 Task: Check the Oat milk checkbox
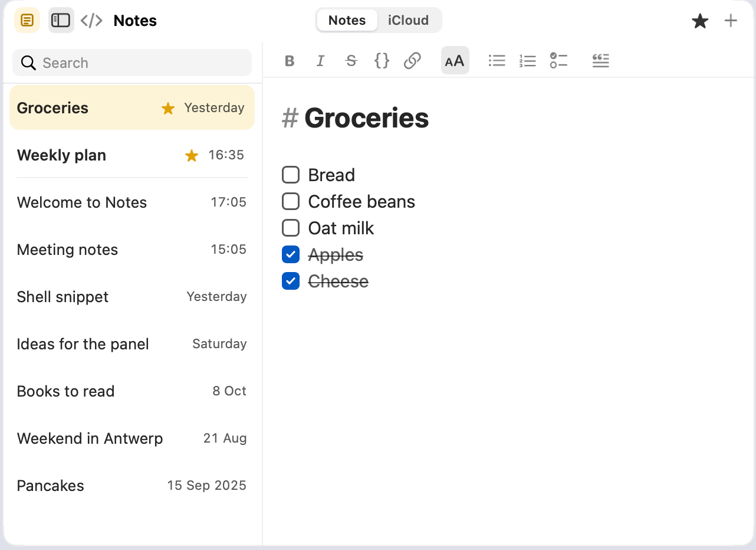point(291,228)
